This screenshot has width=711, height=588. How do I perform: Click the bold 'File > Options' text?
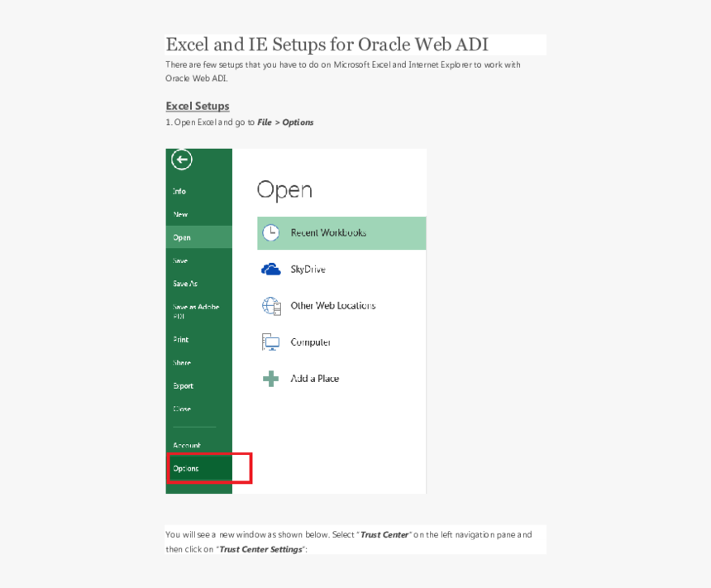(x=285, y=122)
